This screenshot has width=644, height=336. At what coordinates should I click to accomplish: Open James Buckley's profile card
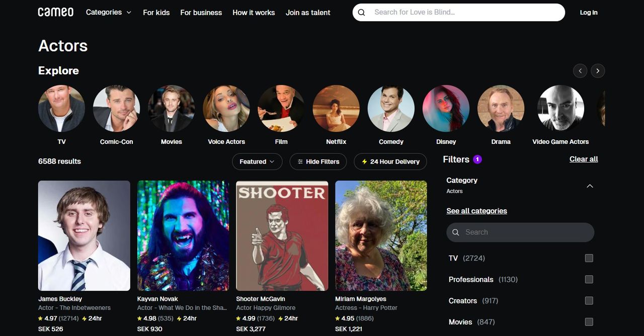84,235
